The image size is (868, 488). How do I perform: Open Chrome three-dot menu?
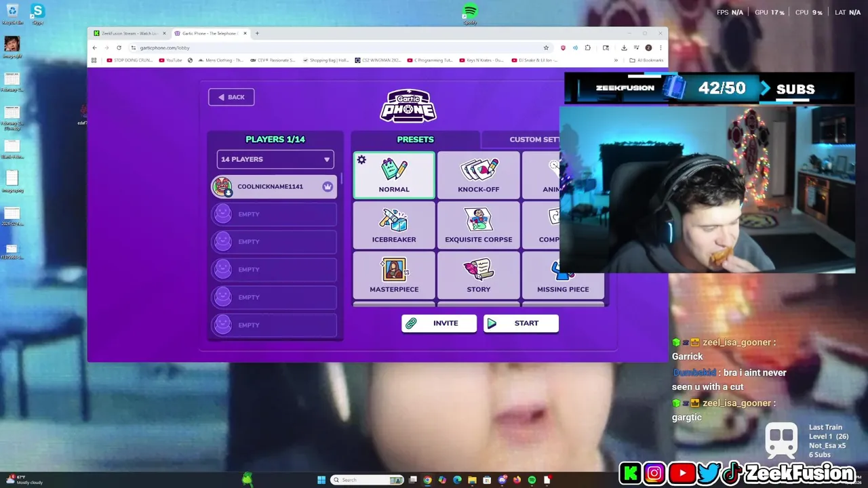pyautogui.click(x=660, y=47)
